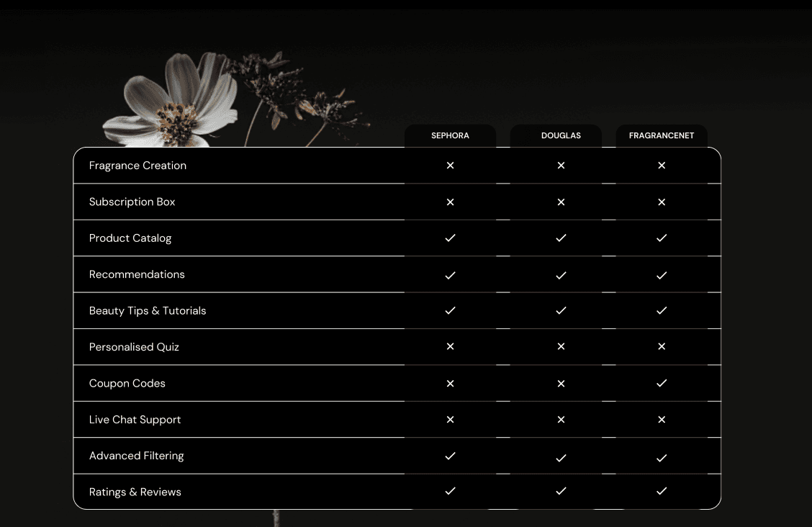Click the FragranceNet checkmark for Product Catalog
This screenshot has height=527, width=812.
click(x=662, y=238)
